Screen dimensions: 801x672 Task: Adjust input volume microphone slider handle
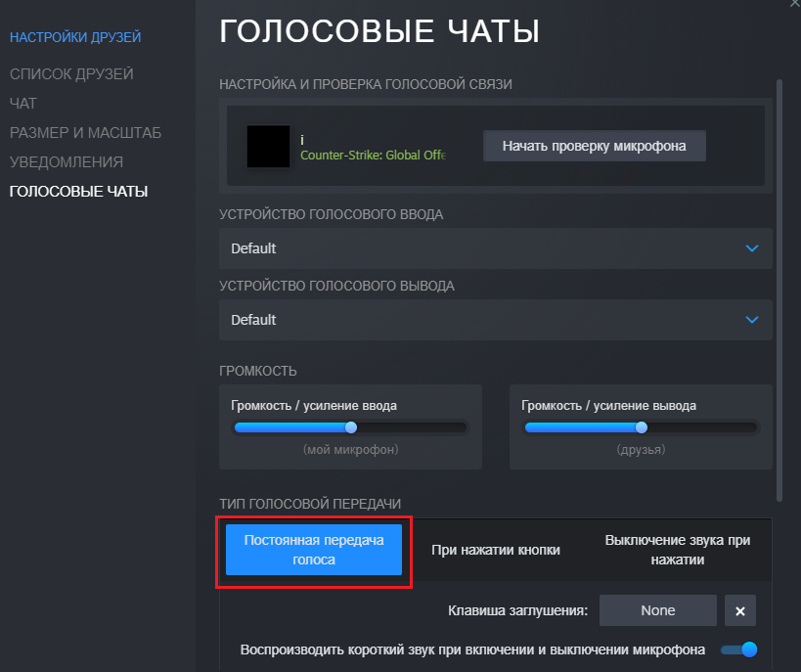tap(351, 427)
